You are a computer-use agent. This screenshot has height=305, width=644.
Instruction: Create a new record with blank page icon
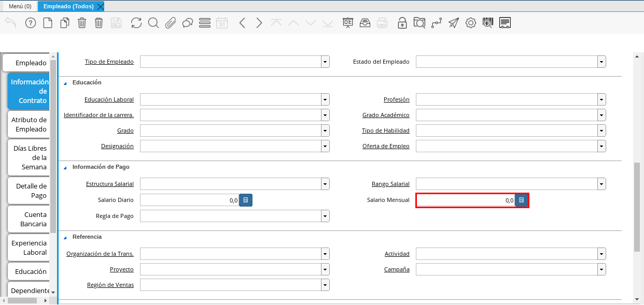[48, 23]
